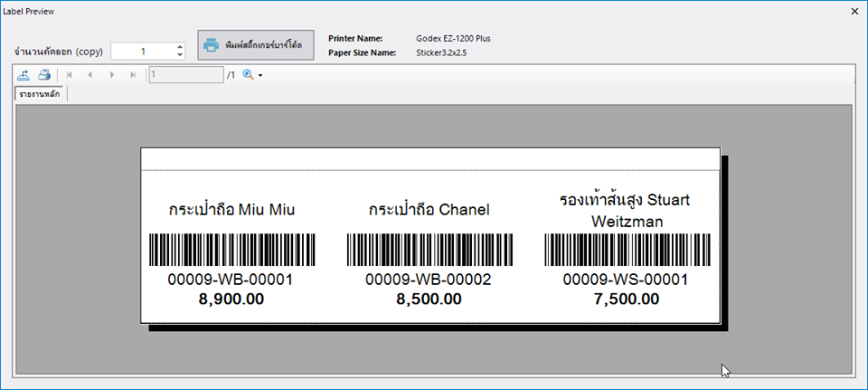
Task: Go to first page arrow icon
Action: coord(70,75)
